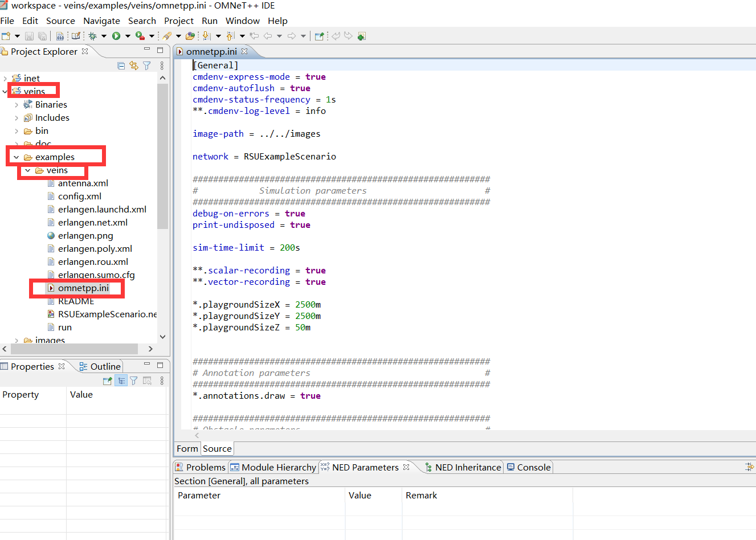This screenshot has width=756, height=540.
Task: Click the Project Explorer horizontal scrollbar
Action: click(x=74, y=349)
